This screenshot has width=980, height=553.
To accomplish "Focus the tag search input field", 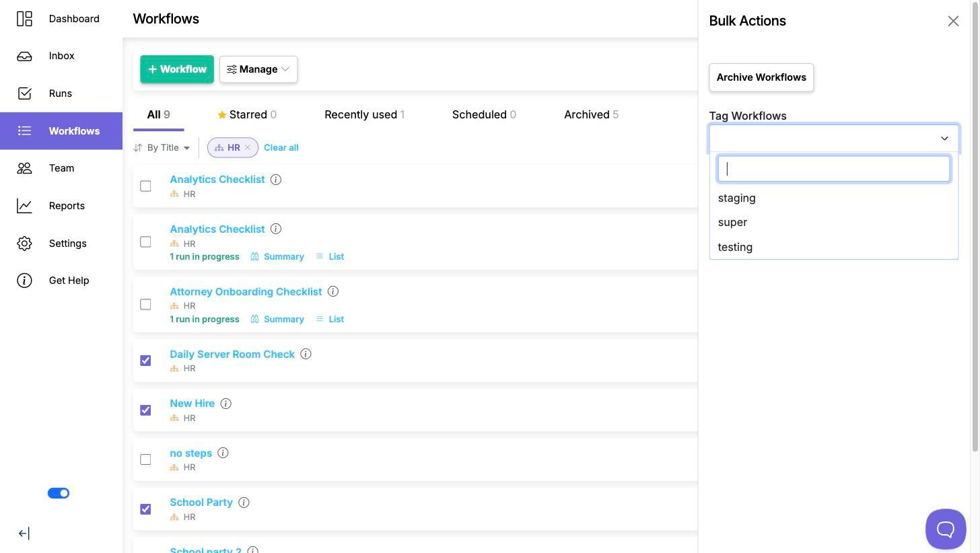I will pyautogui.click(x=834, y=169).
